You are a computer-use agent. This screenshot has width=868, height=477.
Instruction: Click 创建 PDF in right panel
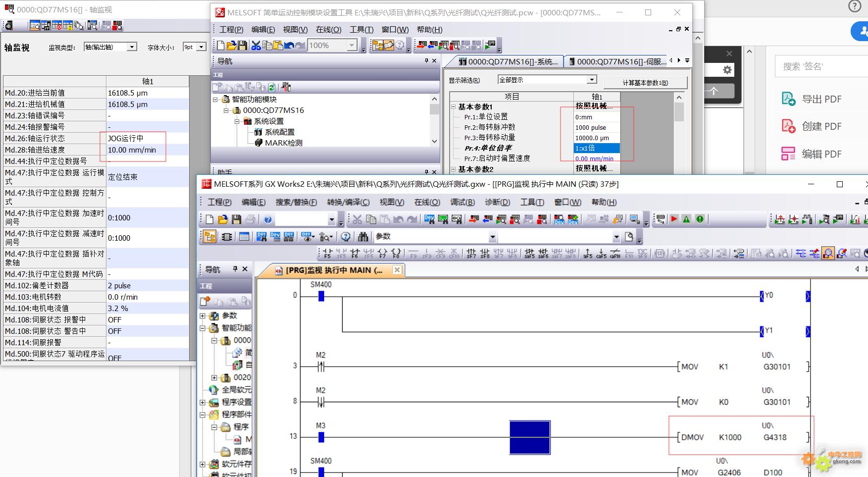[x=812, y=126]
